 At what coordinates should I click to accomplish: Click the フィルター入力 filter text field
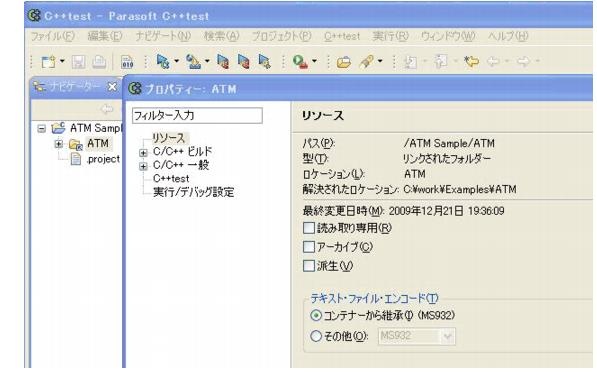tap(197, 115)
